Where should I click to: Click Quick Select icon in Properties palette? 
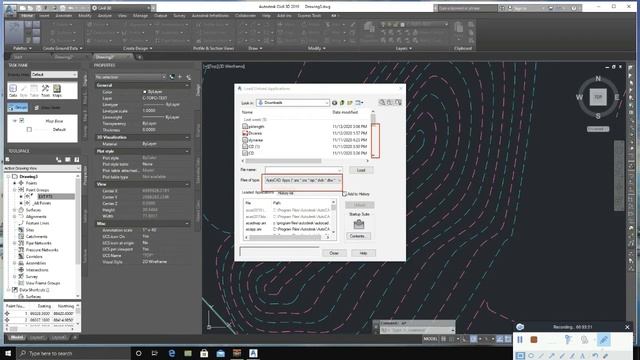pos(188,77)
